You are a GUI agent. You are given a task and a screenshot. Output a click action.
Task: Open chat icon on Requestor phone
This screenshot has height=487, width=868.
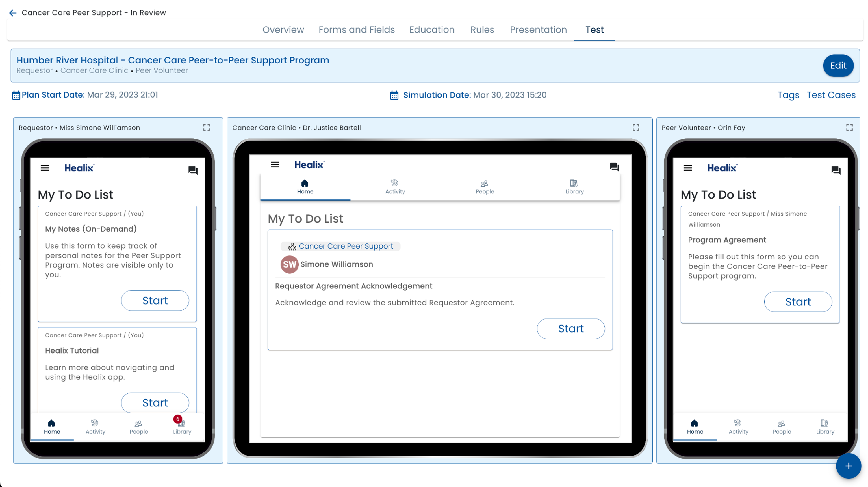[193, 170]
